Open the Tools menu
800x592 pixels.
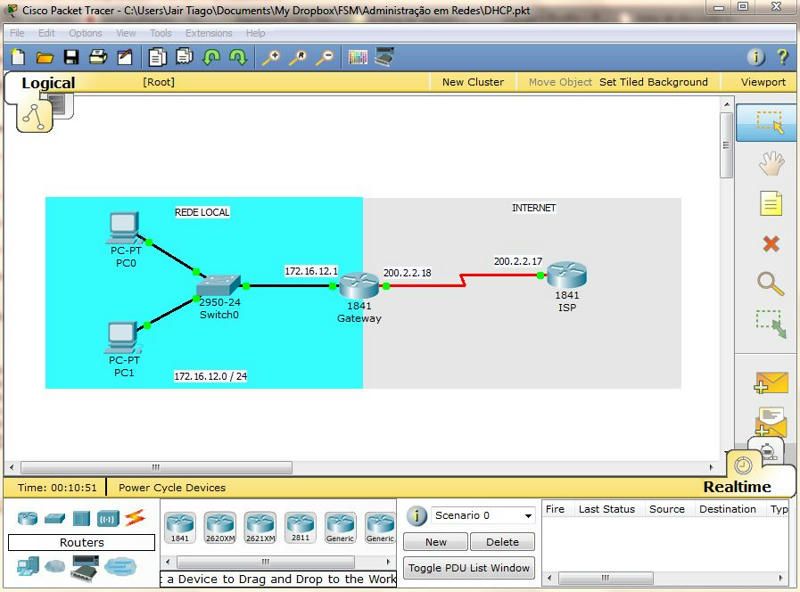tap(161, 33)
